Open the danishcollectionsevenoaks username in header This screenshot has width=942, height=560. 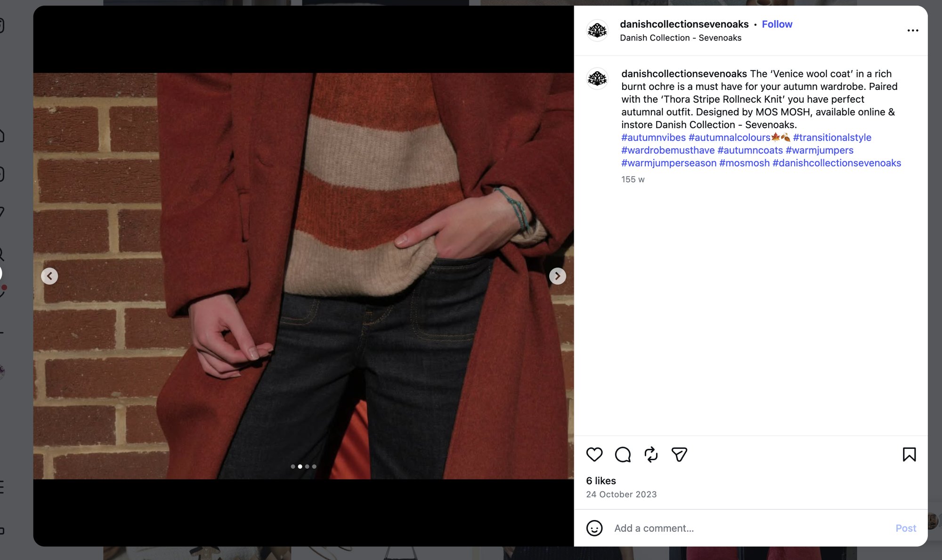click(x=684, y=24)
